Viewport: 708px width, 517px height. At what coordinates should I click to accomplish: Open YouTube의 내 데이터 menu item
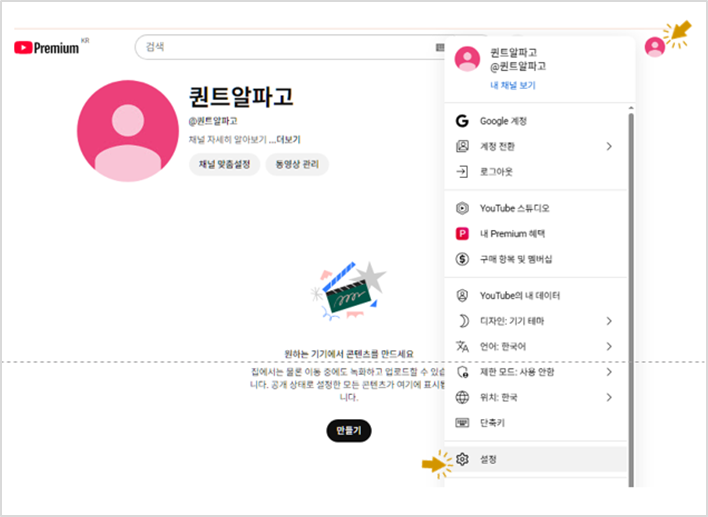(536, 296)
